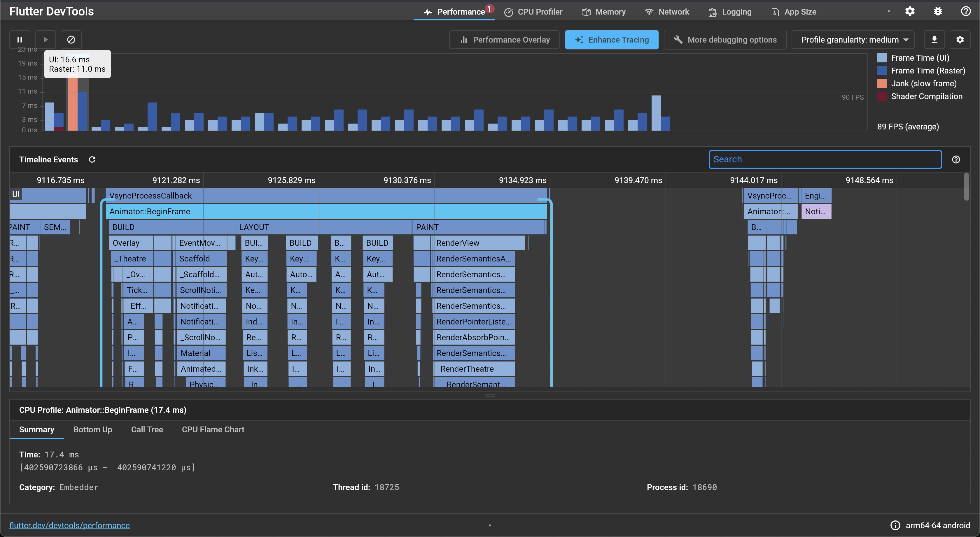
Task: Open search help icon beside the search box
Action: pos(956,159)
